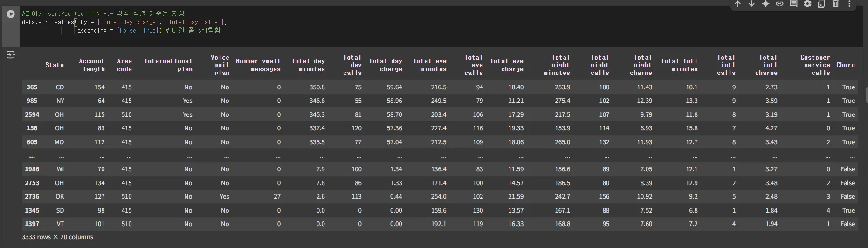Screen dimensions: 868x248
Task: Click total night minutes value 253.9
Action: [x=562, y=87]
